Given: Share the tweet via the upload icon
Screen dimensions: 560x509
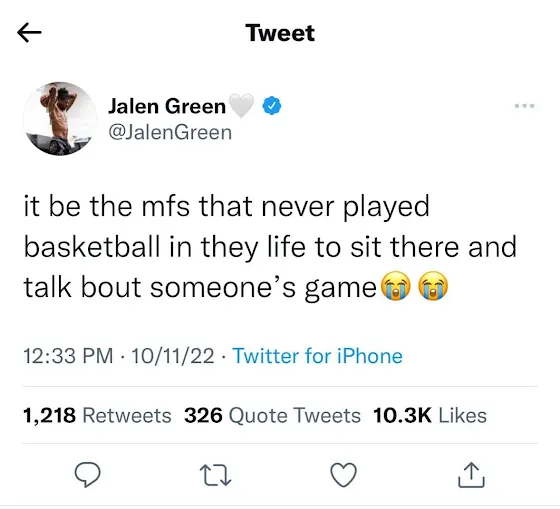Looking at the screenshot, I should tap(471, 475).
